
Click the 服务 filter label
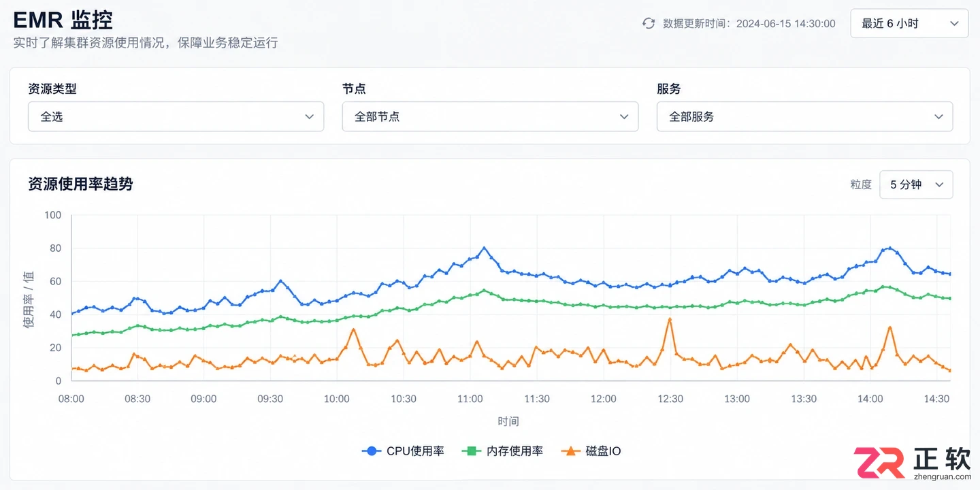pos(669,88)
